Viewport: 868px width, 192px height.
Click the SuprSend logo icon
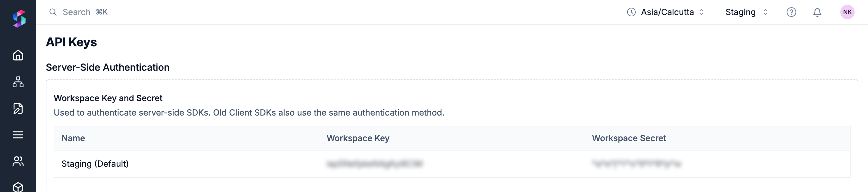(x=19, y=18)
